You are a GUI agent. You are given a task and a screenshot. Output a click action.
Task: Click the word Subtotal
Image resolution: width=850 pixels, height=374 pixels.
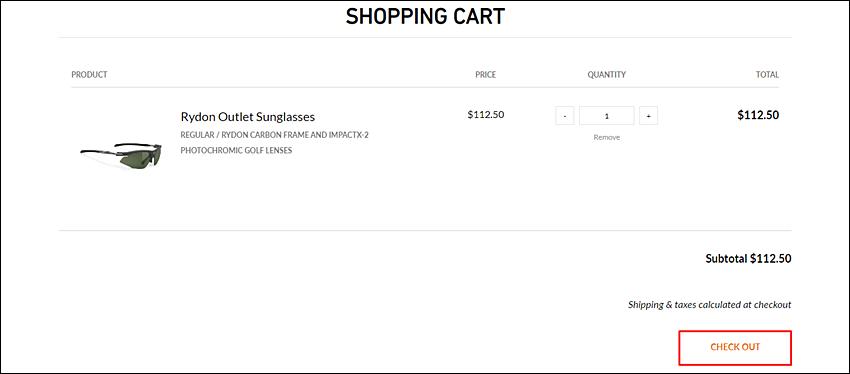point(726,259)
